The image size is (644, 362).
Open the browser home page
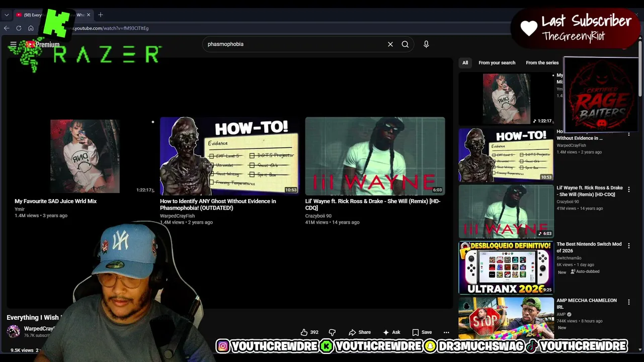[31, 28]
